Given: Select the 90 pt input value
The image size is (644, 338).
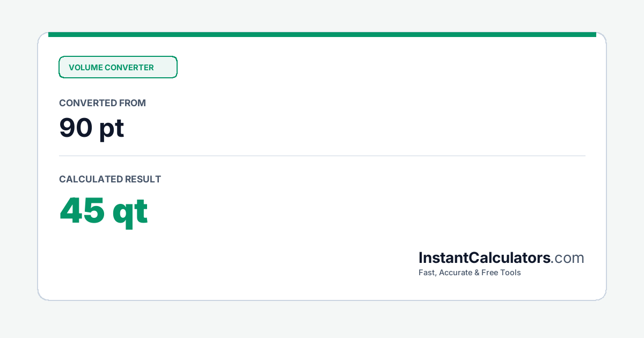Looking at the screenshot, I should (92, 128).
